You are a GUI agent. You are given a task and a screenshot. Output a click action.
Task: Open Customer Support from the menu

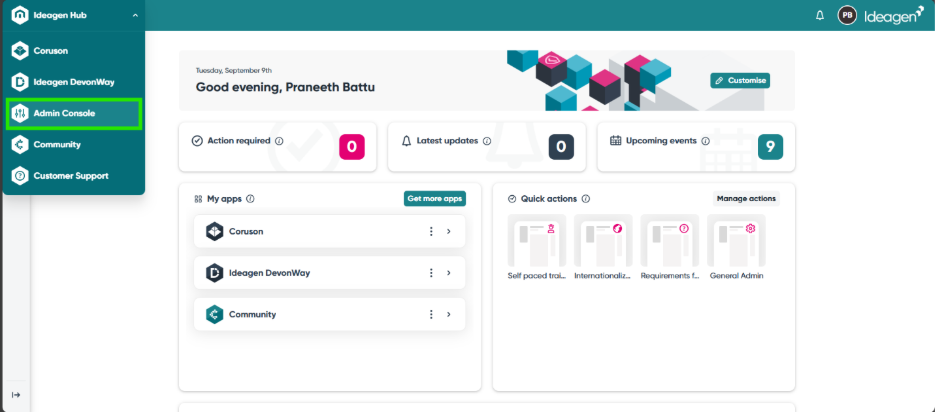[x=73, y=176]
